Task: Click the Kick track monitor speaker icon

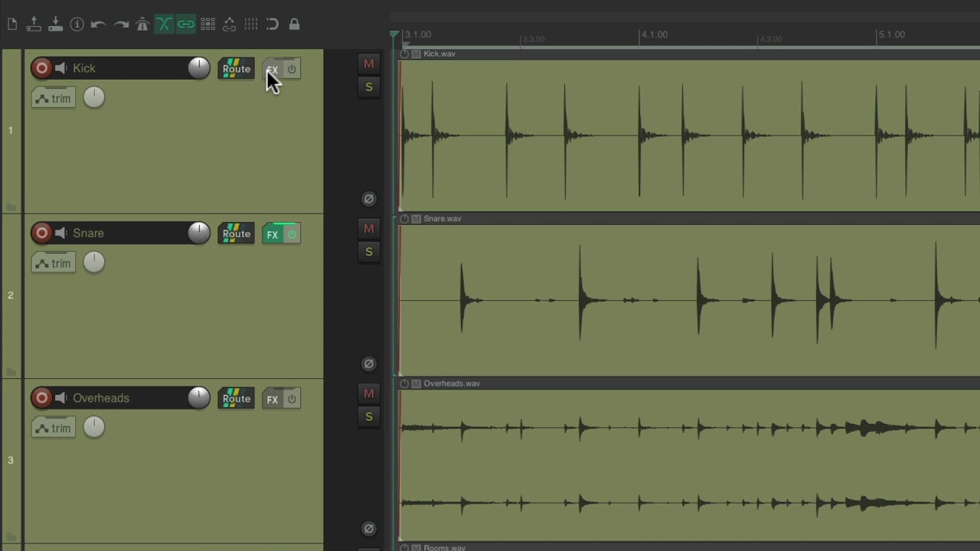Action: pos(61,68)
